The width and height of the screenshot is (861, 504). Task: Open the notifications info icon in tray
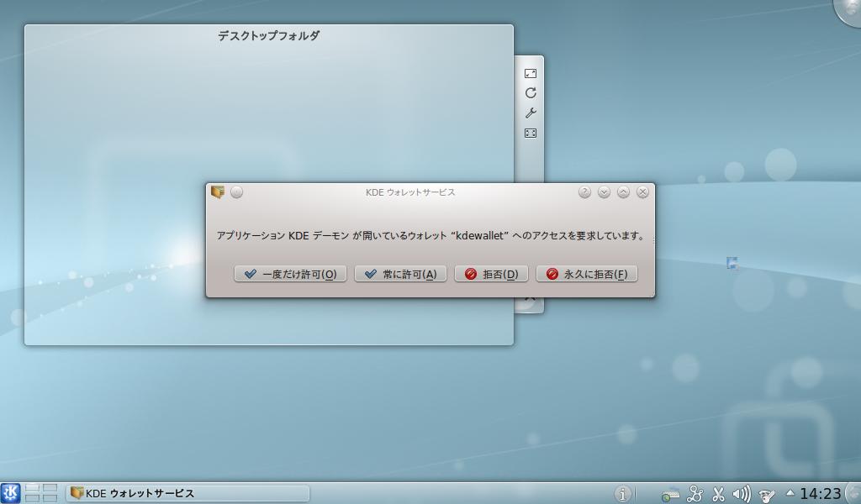coord(622,494)
